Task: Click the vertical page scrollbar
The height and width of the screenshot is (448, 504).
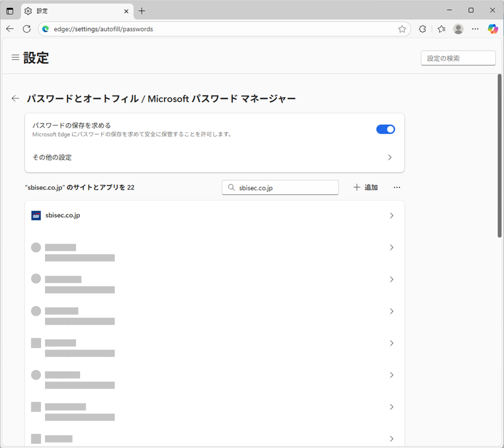Action: click(499, 156)
